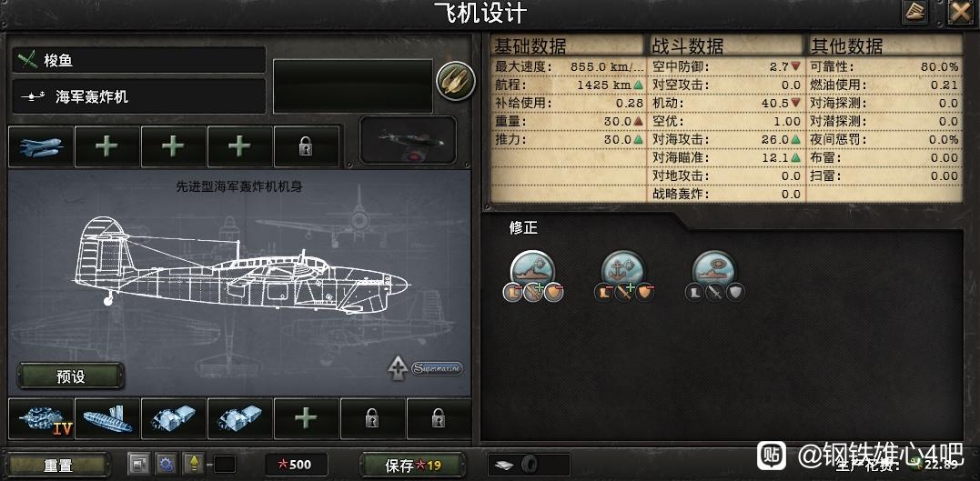Click the Supermarine designer upgrade arrow

point(399,368)
